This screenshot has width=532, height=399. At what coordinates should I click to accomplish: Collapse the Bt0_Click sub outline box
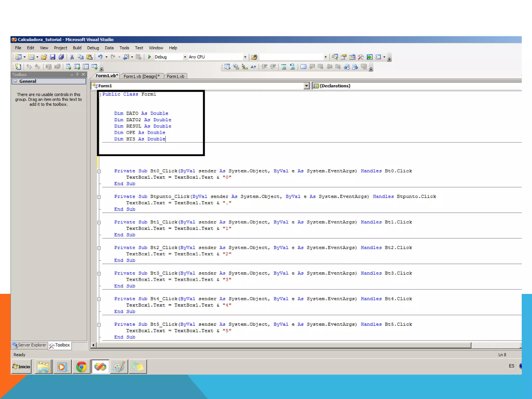click(x=99, y=171)
